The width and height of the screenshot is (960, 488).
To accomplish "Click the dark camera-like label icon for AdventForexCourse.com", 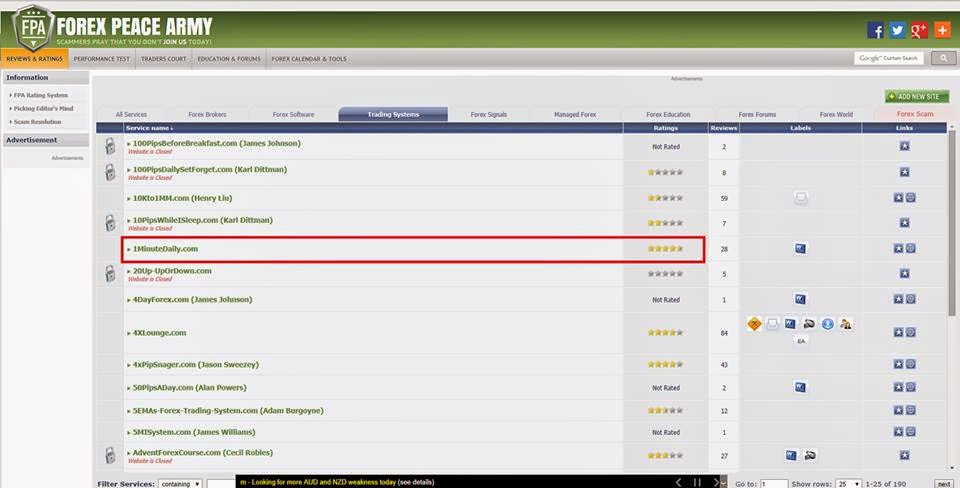I will pyautogui.click(x=810, y=455).
